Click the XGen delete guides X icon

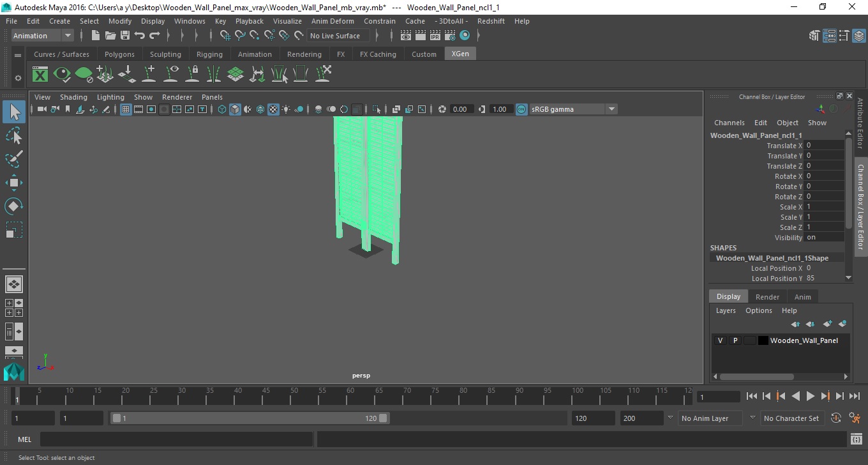[x=322, y=75]
